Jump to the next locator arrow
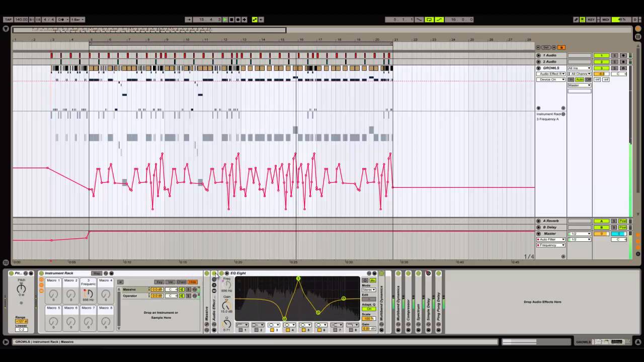 [x=553, y=47]
